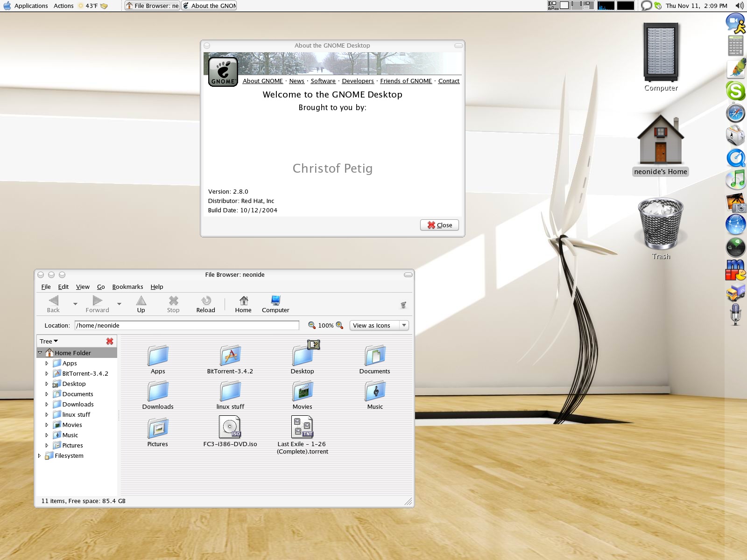Viewport: 747px width, 560px height.
Task: Open the Computer desktop icon
Action: (661, 57)
